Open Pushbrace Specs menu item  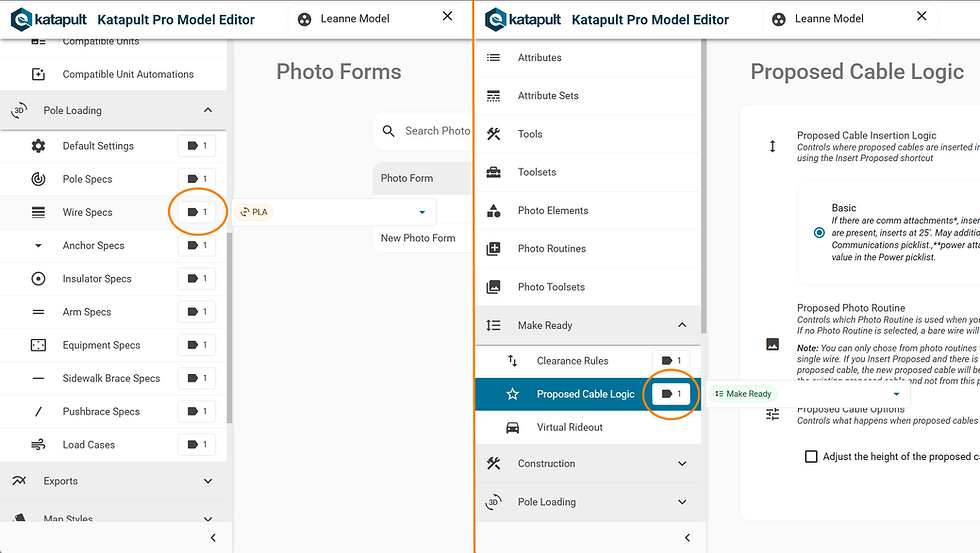113,411
